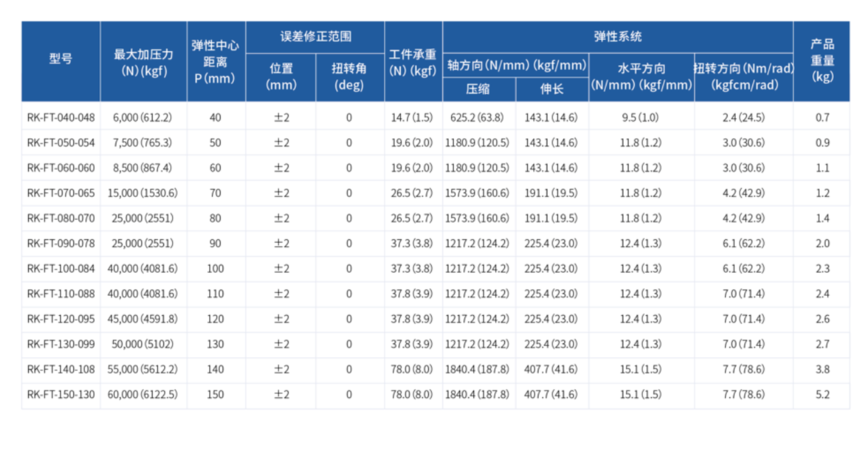Select model RK-FT-040-048 cell

click(61, 118)
